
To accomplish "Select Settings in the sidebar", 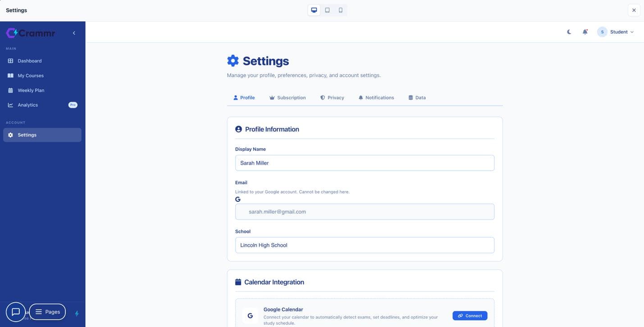I will pyautogui.click(x=42, y=135).
